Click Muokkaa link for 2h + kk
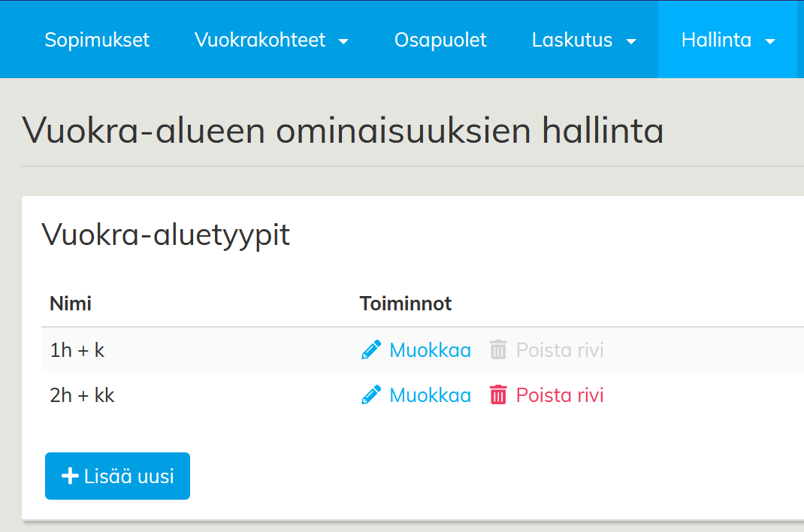Image resolution: width=804 pixels, height=532 pixels. point(430,395)
